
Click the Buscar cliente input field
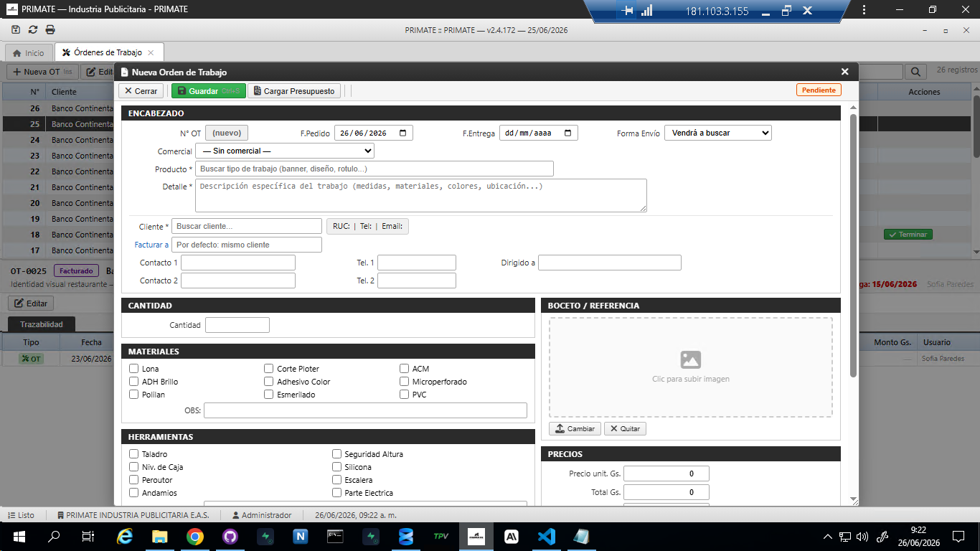click(247, 226)
